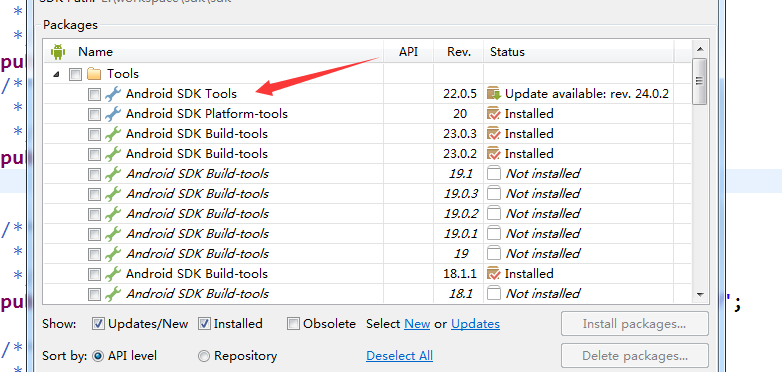
Task: Click the packages list scroll up arrow
Action: [700, 49]
